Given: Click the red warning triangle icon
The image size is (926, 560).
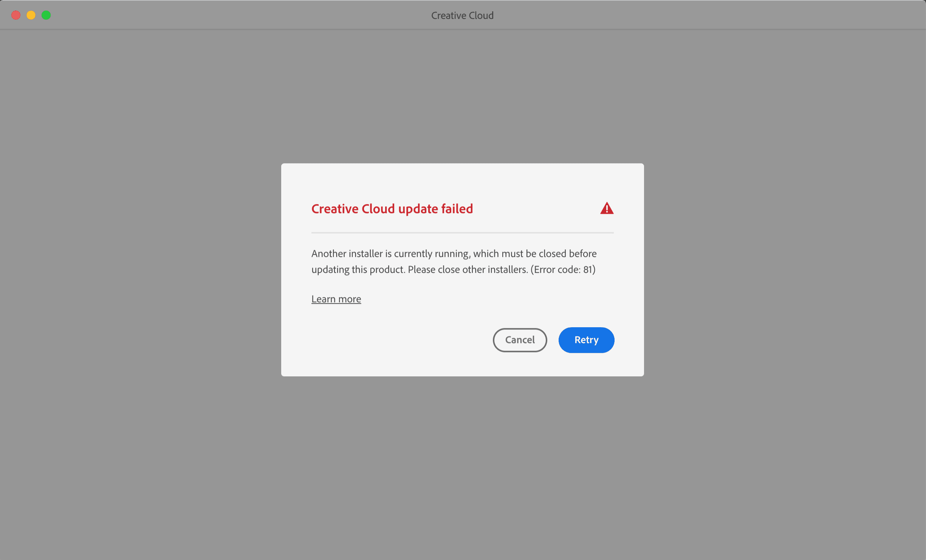Looking at the screenshot, I should (607, 208).
